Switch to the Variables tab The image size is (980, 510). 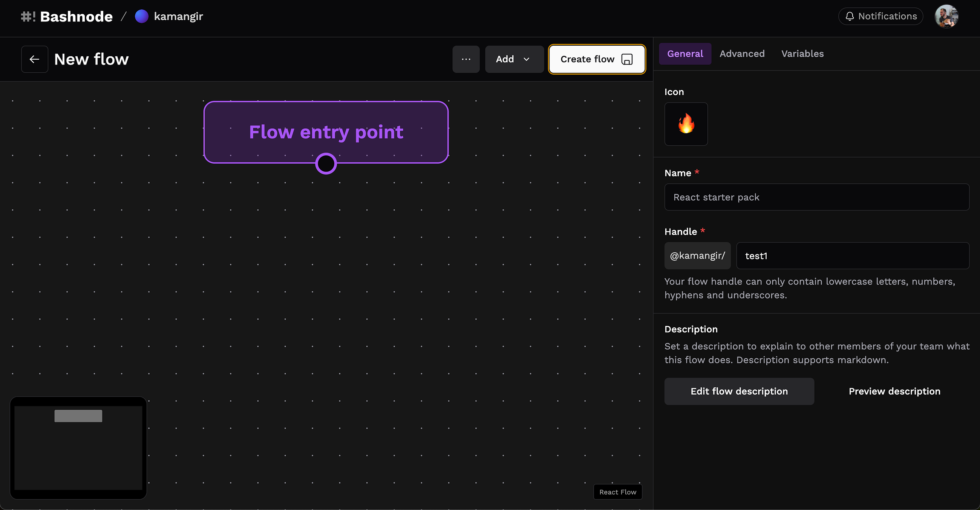coord(802,54)
